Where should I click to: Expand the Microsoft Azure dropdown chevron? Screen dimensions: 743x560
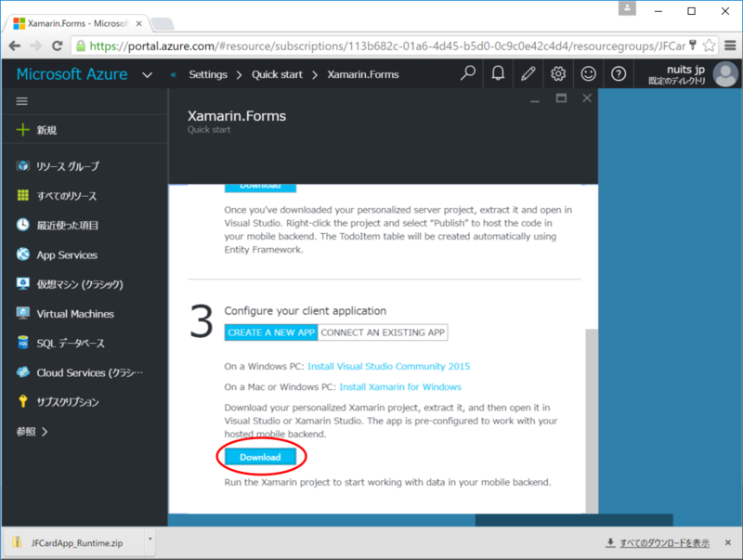pos(148,75)
